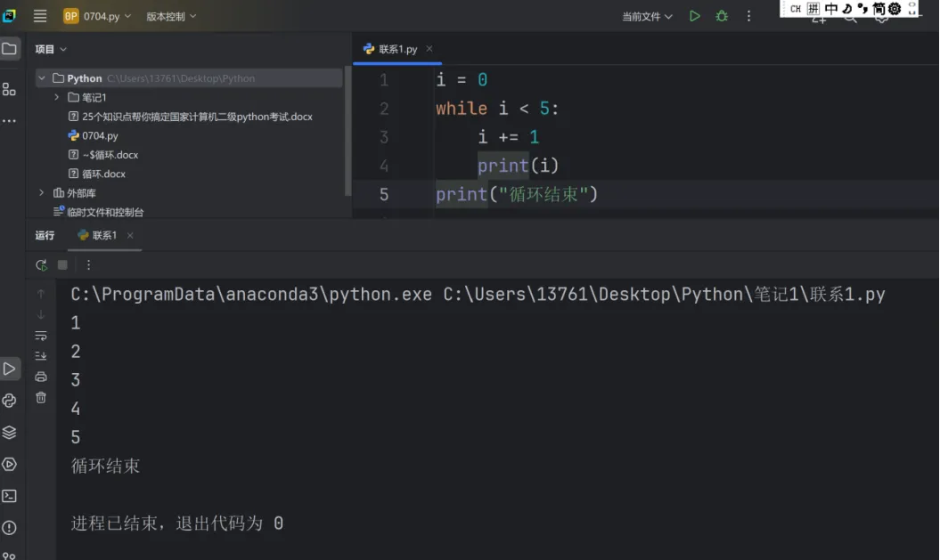The image size is (940, 560).
Task: Open the Version Control sidebar icon at bottom
Action: [x=10, y=556]
